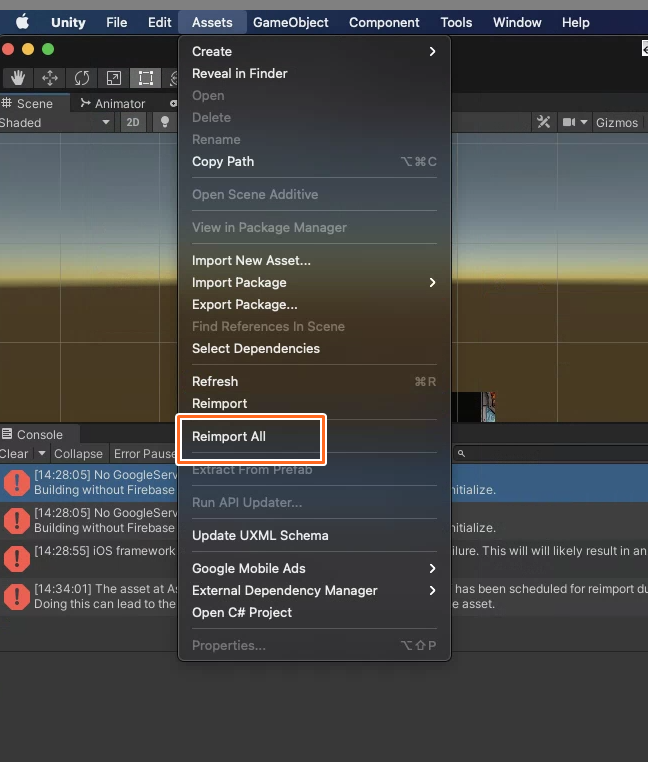This screenshot has width=648, height=762.
Task: Choose Refresh in Assets menu
Action: pos(314,381)
